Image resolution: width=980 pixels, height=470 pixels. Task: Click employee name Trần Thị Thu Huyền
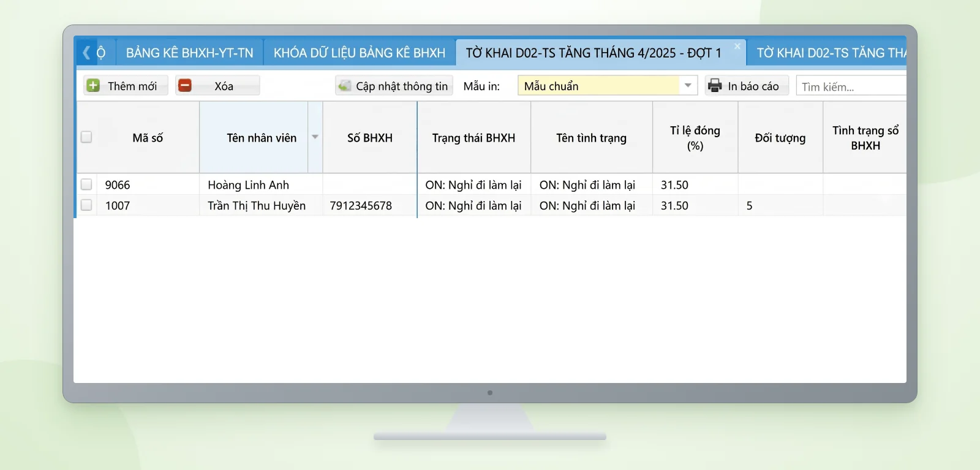coord(257,206)
